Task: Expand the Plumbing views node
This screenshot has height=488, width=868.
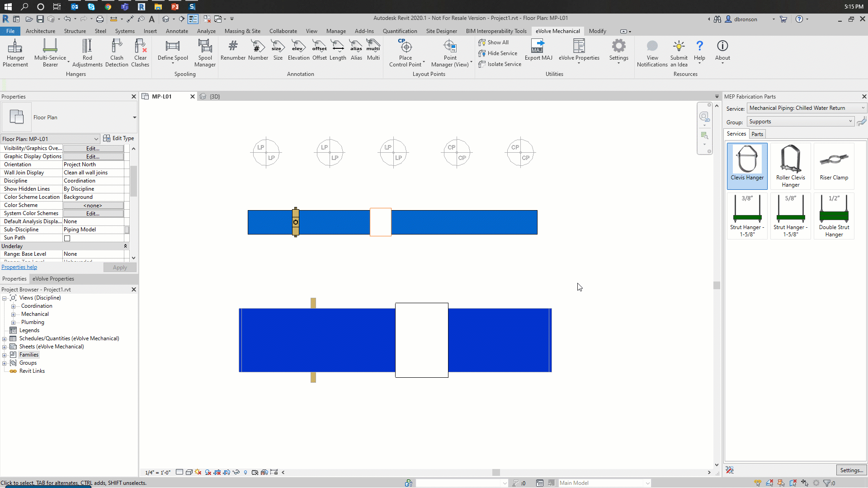Action: tap(13, 323)
